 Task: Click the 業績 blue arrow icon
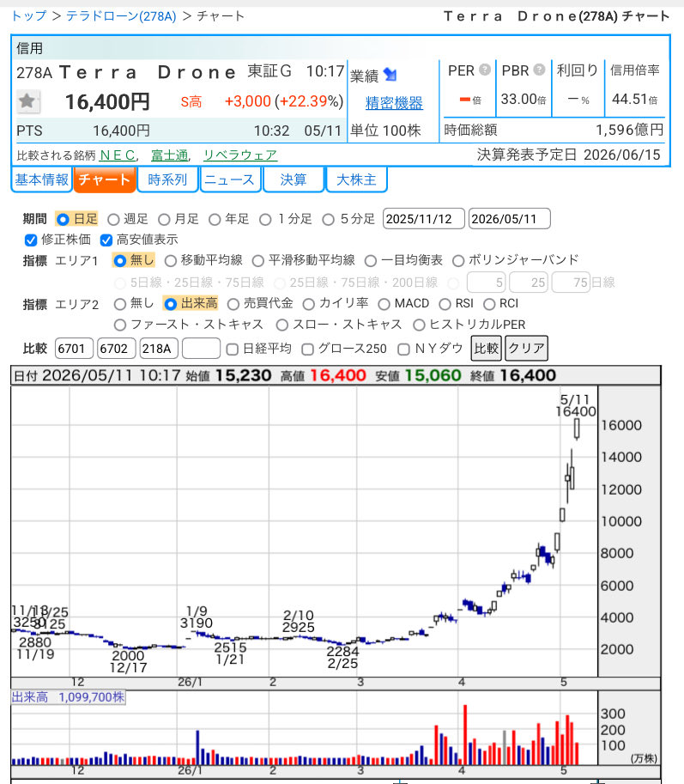click(x=390, y=75)
